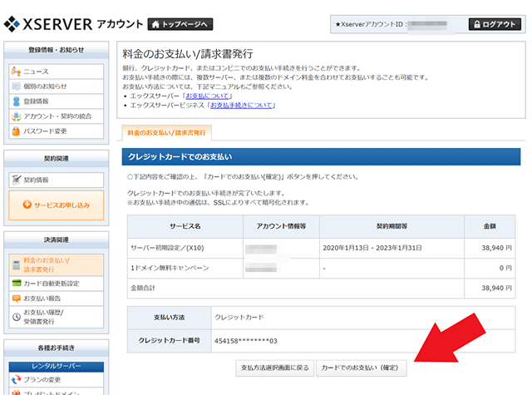Image resolution: width=532 pixels, height=395 pixels.
Task: Click contract period 2020年1月13日 - 2023年1月31日
Action: point(372,248)
